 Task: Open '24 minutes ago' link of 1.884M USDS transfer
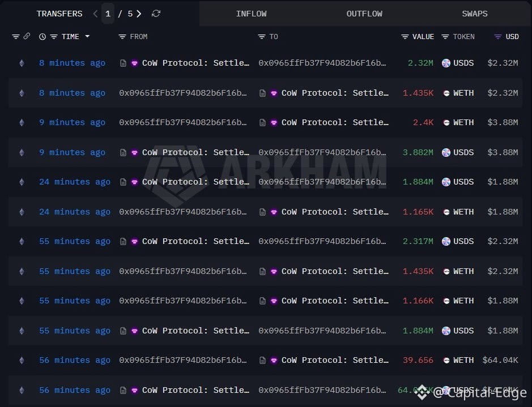tap(75, 182)
